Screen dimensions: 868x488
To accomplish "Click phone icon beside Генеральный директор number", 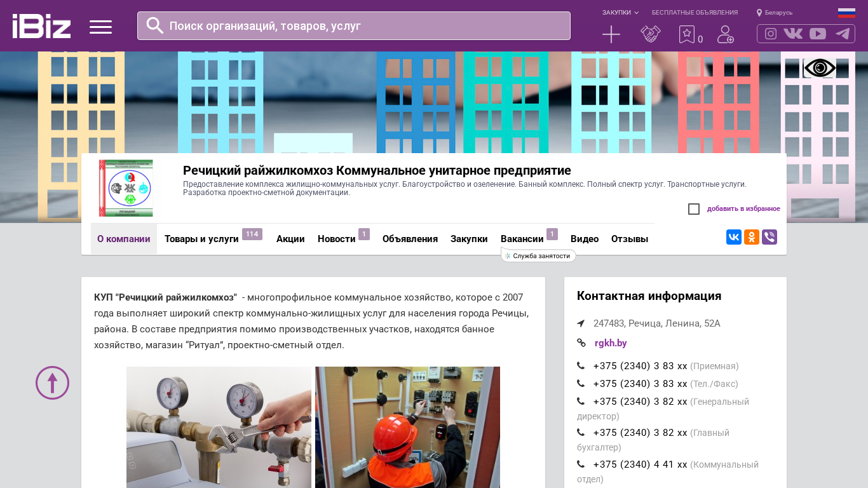I will [581, 402].
